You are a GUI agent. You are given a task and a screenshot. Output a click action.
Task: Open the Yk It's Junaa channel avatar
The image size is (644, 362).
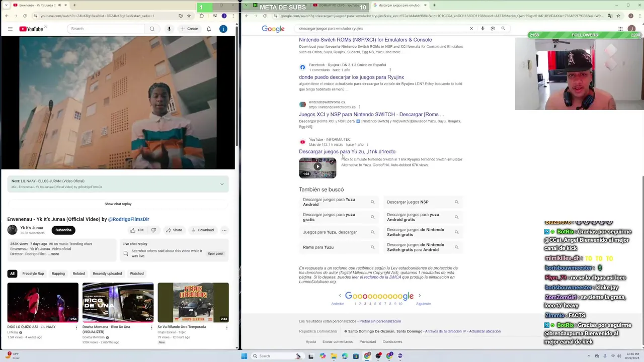click(12, 230)
